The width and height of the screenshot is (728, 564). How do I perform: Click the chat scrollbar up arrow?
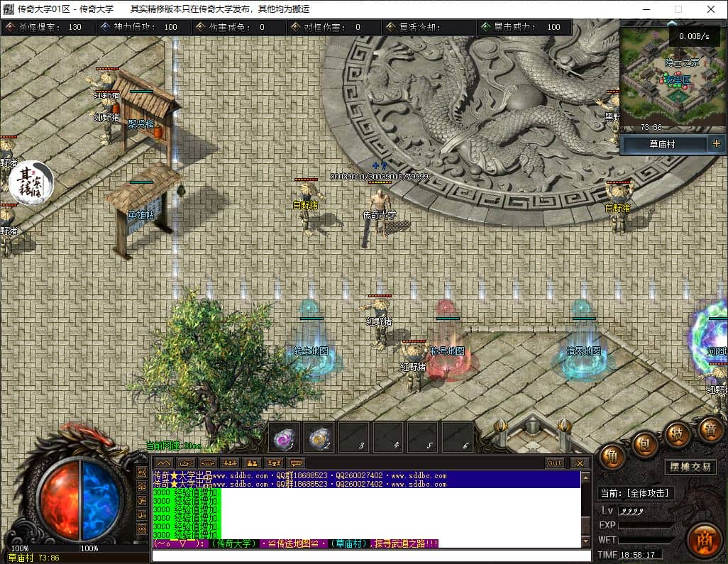(x=586, y=477)
